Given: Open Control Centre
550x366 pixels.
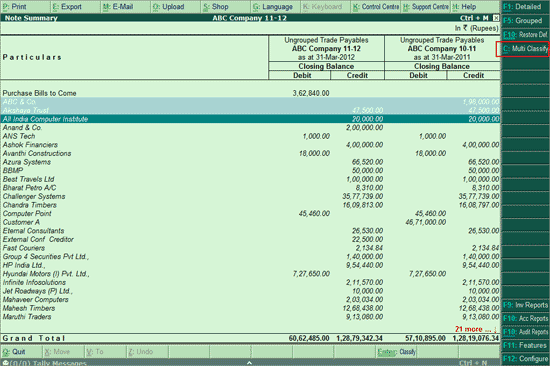Looking at the screenshot, I should 375,7.
